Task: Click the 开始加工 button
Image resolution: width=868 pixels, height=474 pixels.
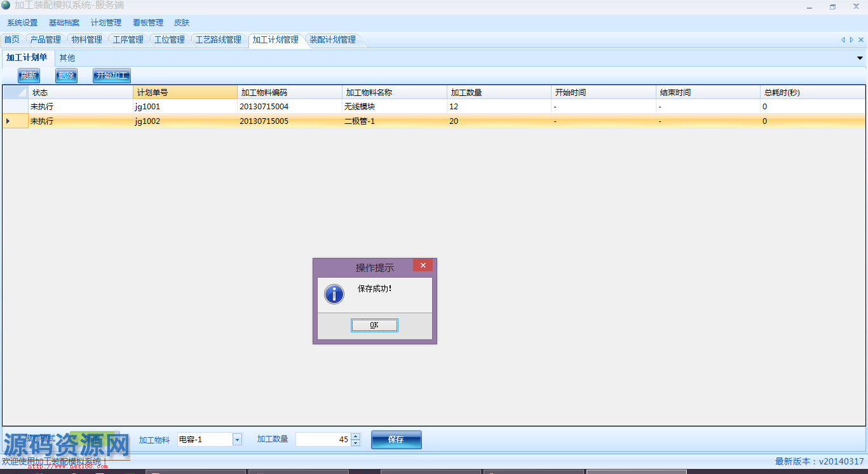Action: pyautogui.click(x=112, y=76)
